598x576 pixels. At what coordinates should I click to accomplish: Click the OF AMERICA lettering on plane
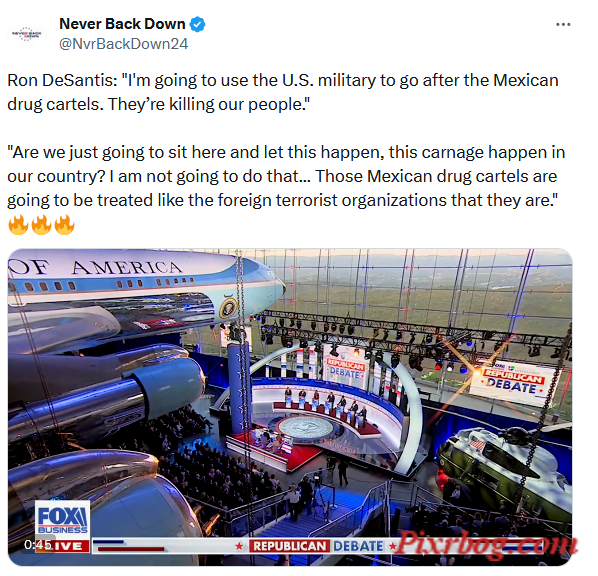pos(96,267)
